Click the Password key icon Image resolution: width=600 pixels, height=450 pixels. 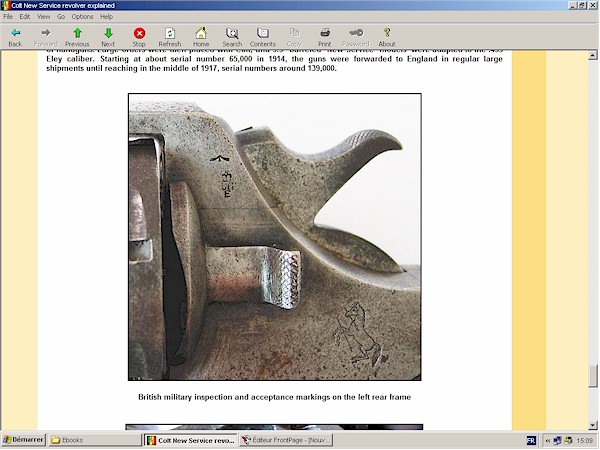(356, 33)
